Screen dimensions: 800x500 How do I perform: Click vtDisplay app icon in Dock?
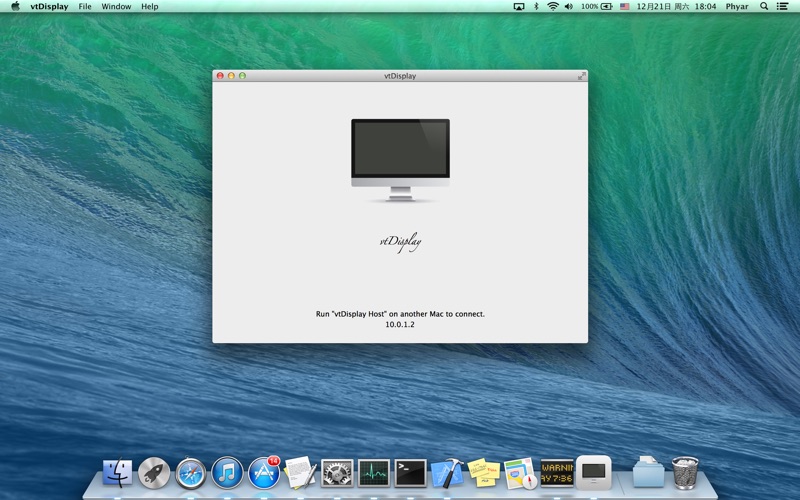point(594,472)
